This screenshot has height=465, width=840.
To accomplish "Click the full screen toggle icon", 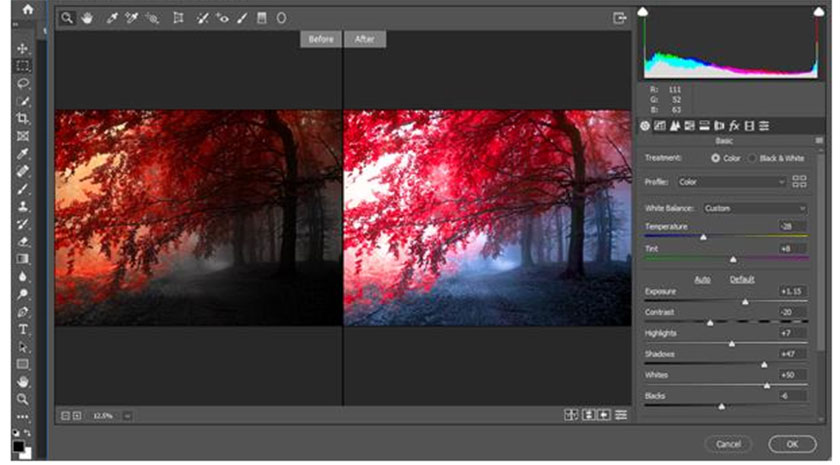I will click(x=619, y=18).
